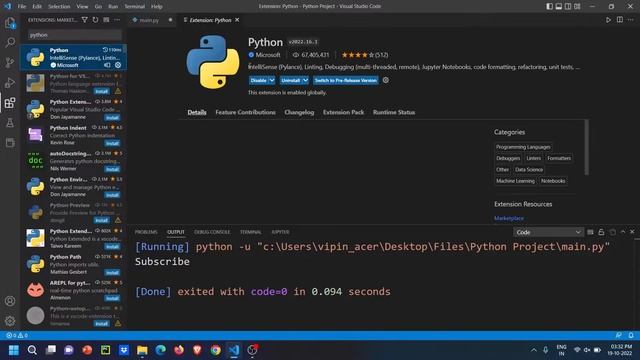The width and height of the screenshot is (640, 360).
Task: Close the bottom panel
Action: 632,232
